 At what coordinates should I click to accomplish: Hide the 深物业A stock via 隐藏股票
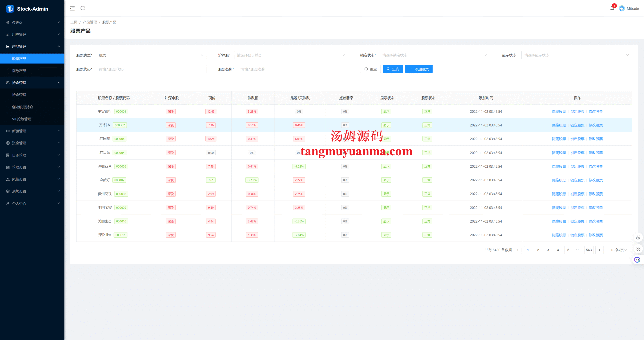click(559, 235)
